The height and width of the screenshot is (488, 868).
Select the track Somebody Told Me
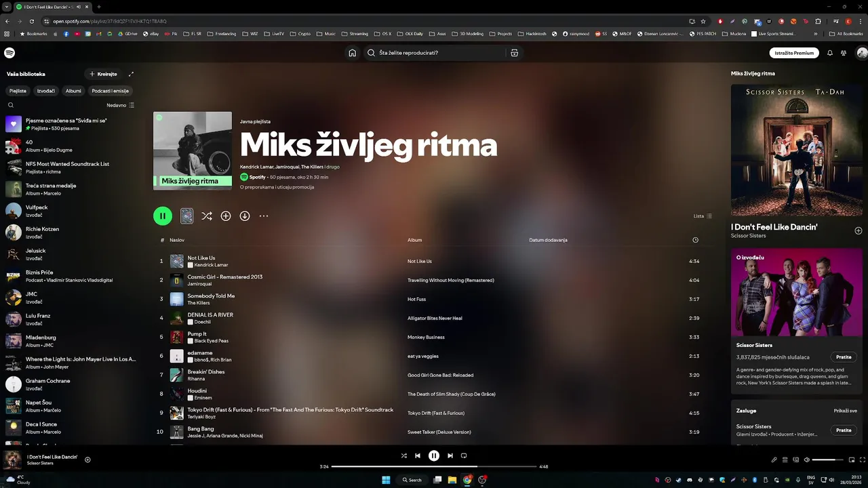211,296
